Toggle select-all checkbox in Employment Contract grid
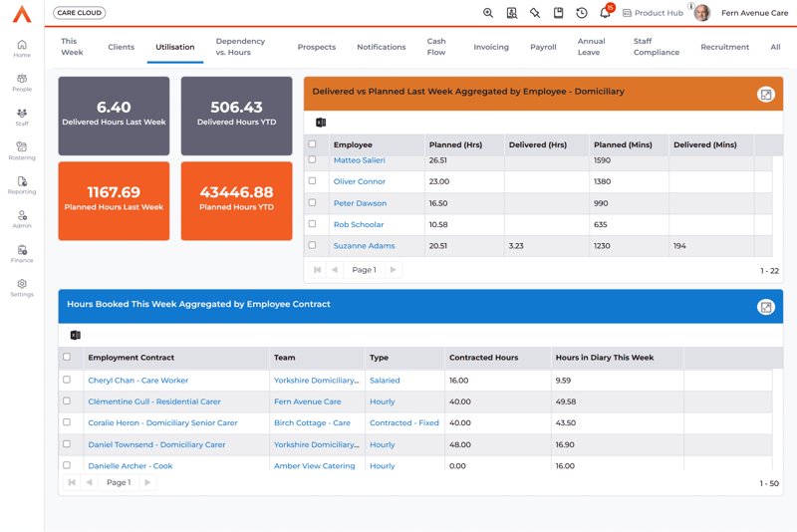Screen dimensions: 797x532 [x=68, y=357]
